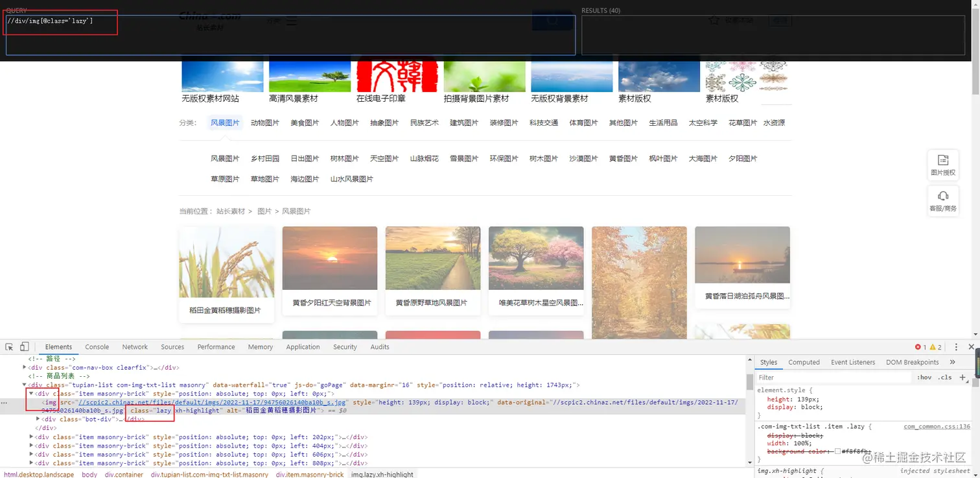Open the 唯美花草树木星空风景图 thumbnail
980x478 pixels.
pos(536,258)
